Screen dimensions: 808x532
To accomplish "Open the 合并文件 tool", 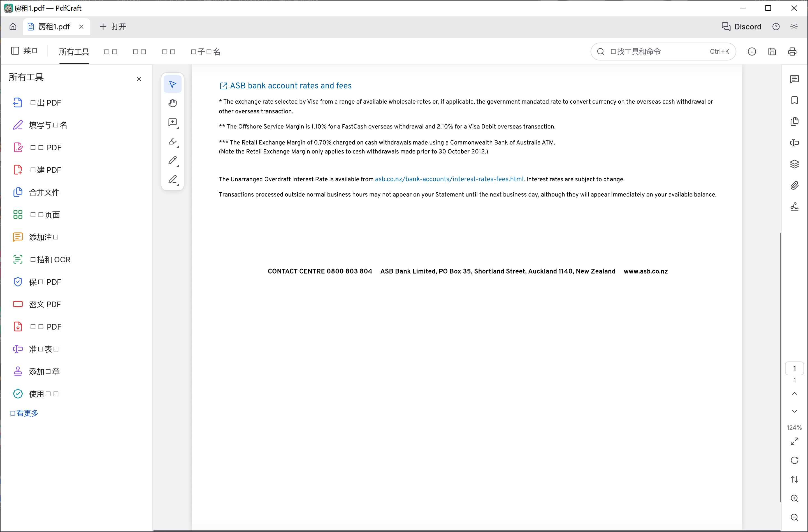I will tap(36, 192).
